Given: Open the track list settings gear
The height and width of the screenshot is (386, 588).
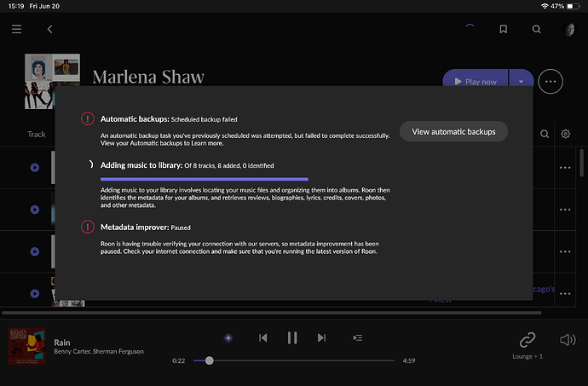Looking at the screenshot, I should coord(566,134).
